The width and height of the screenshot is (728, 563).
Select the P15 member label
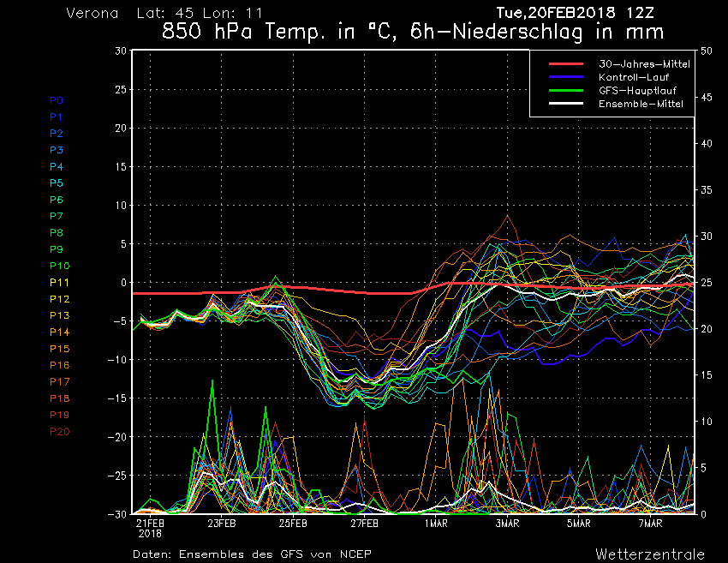click(60, 349)
